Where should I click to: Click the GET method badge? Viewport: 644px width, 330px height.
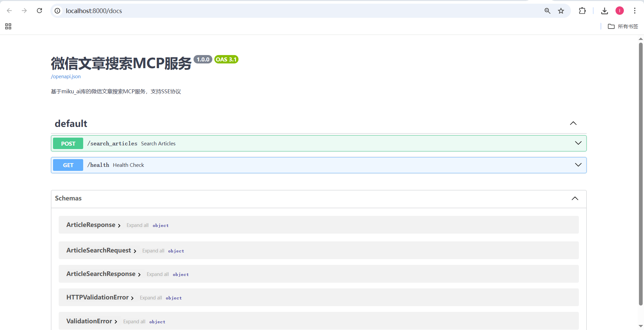pyautogui.click(x=68, y=165)
